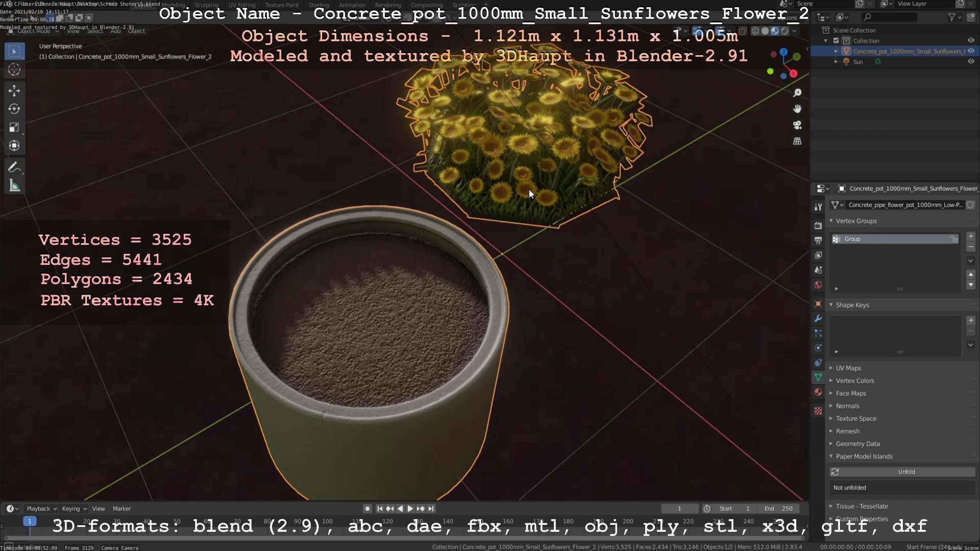Open the timeline Marker menu
The height and width of the screenshot is (551, 980).
(x=122, y=509)
